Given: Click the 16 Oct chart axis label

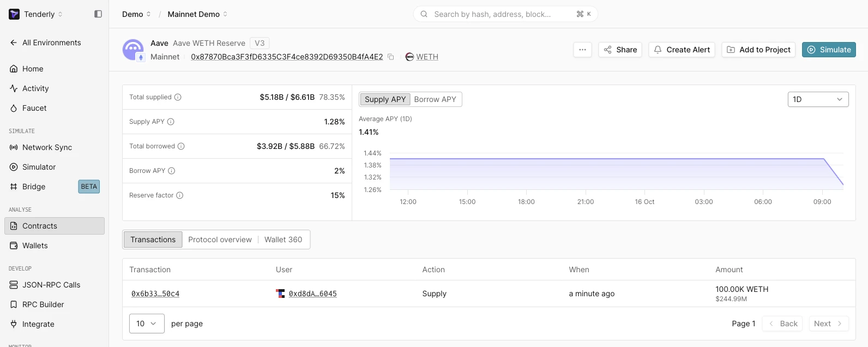Looking at the screenshot, I should pos(644,202).
